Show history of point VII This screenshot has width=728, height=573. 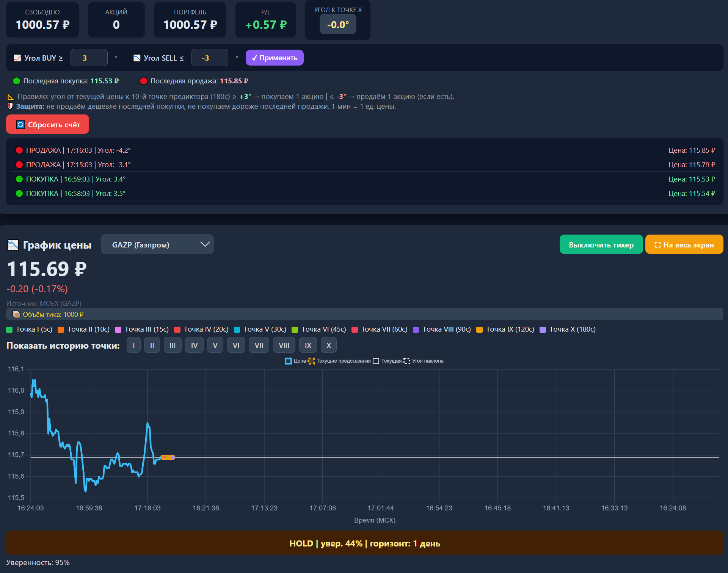[x=259, y=345]
